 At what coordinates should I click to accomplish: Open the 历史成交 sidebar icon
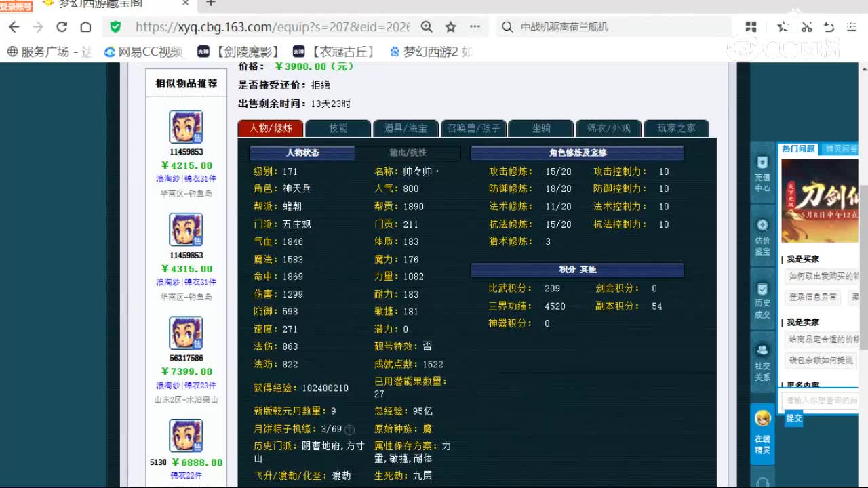[762, 300]
